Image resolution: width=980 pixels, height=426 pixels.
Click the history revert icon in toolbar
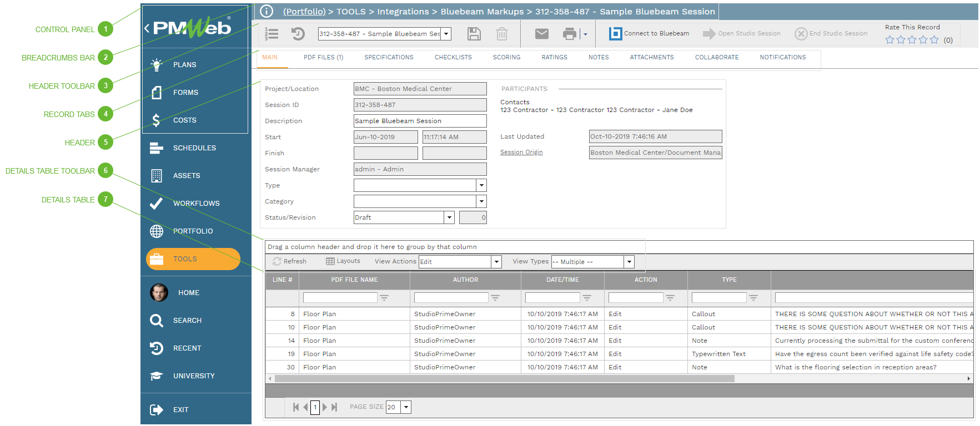pyautogui.click(x=298, y=34)
